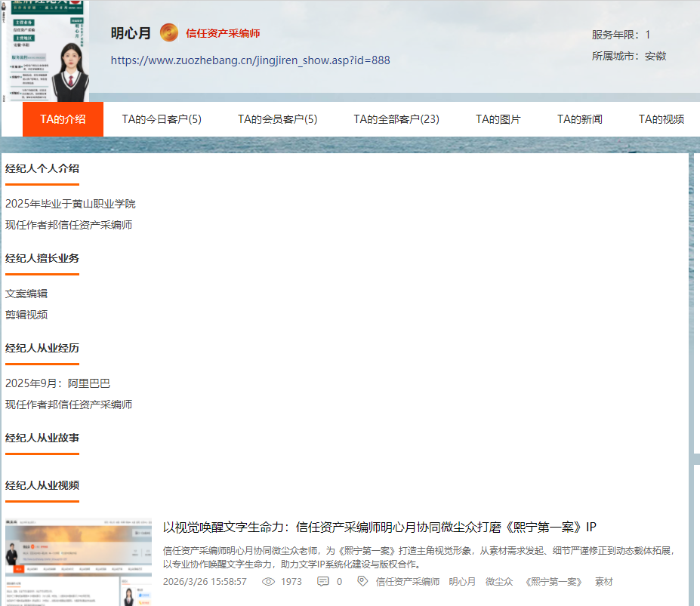This screenshot has height=606, width=700.
Task: Select the 《熙宁第一案》 tag
Action: (553, 582)
